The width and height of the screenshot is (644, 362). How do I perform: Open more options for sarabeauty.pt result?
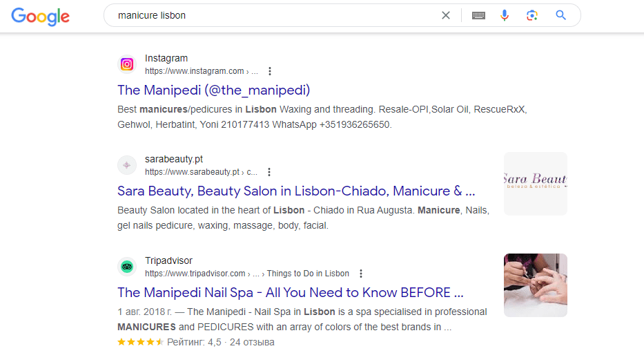point(269,172)
